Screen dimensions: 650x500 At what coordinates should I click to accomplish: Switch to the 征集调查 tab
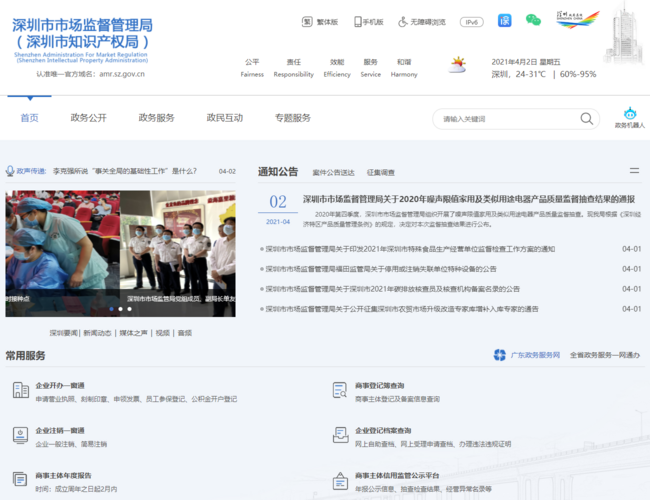point(381,172)
